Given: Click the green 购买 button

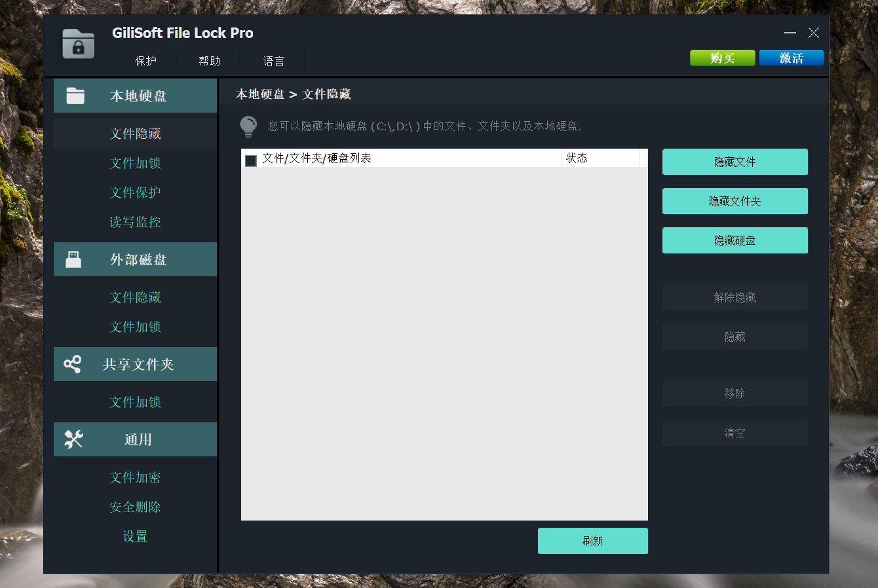Looking at the screenshot, I should [723, 58].
